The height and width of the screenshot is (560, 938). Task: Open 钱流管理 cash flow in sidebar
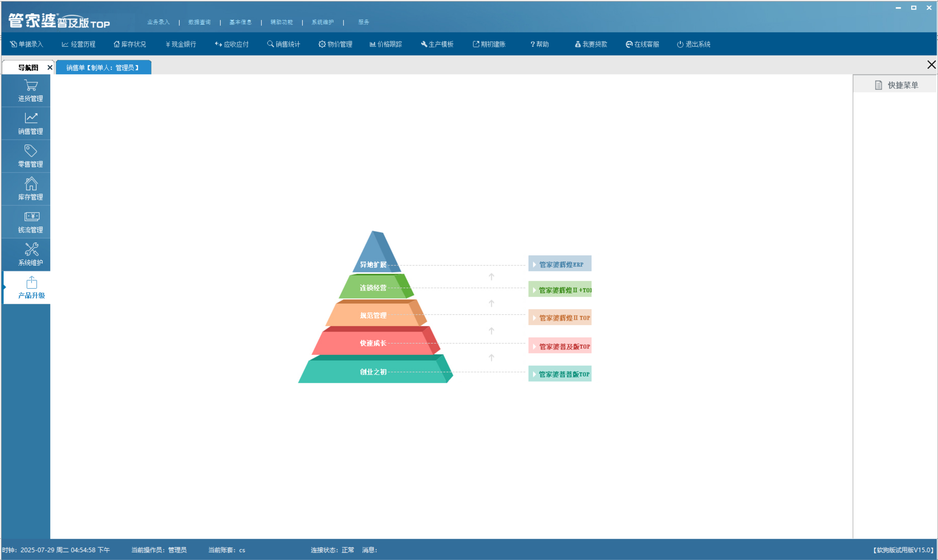point(26,222)
